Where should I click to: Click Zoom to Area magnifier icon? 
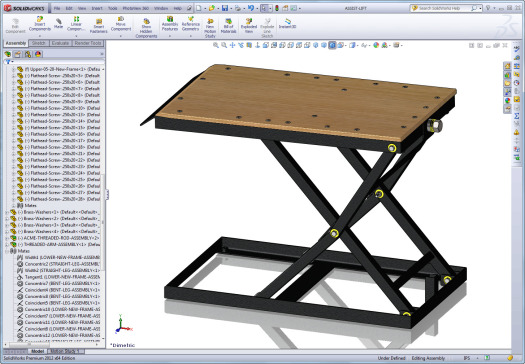point(224,45)
